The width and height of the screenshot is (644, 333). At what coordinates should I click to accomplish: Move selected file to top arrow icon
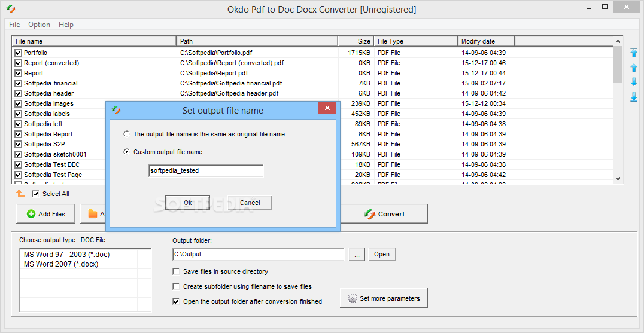point(634,53)
